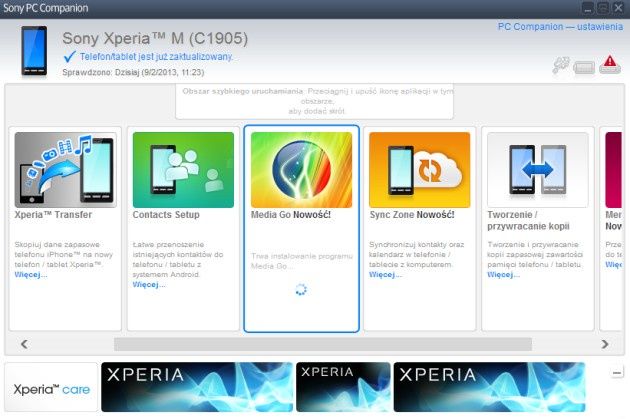Click the 'Sprawdzono: Dzisiaj' timestamp text
This screenshot has height=419, width=630.
click(x=133, y=72)
